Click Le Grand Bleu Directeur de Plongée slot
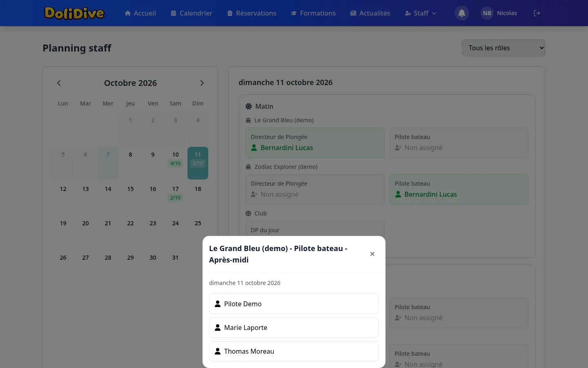Screen dimensions: 588x368 point(315,143)
